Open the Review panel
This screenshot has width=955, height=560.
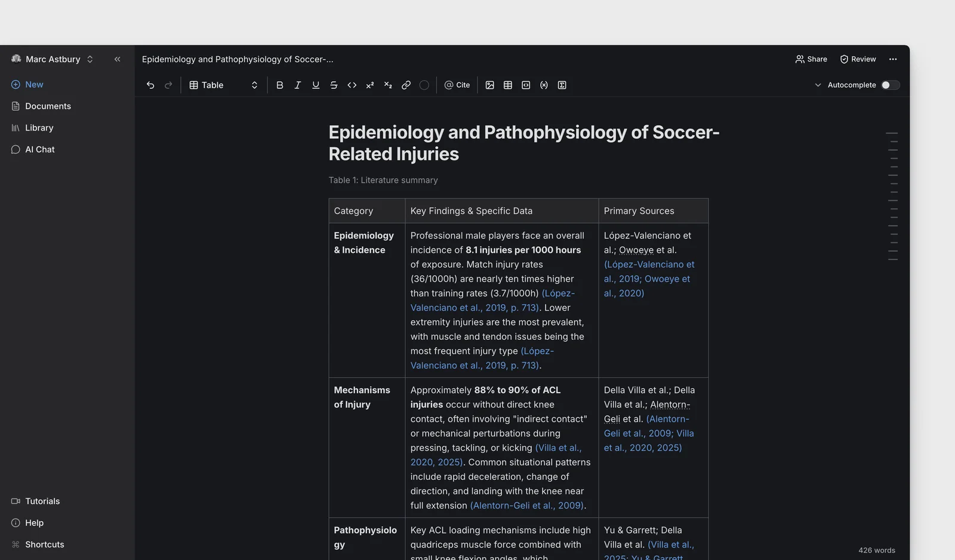(858, 59)
